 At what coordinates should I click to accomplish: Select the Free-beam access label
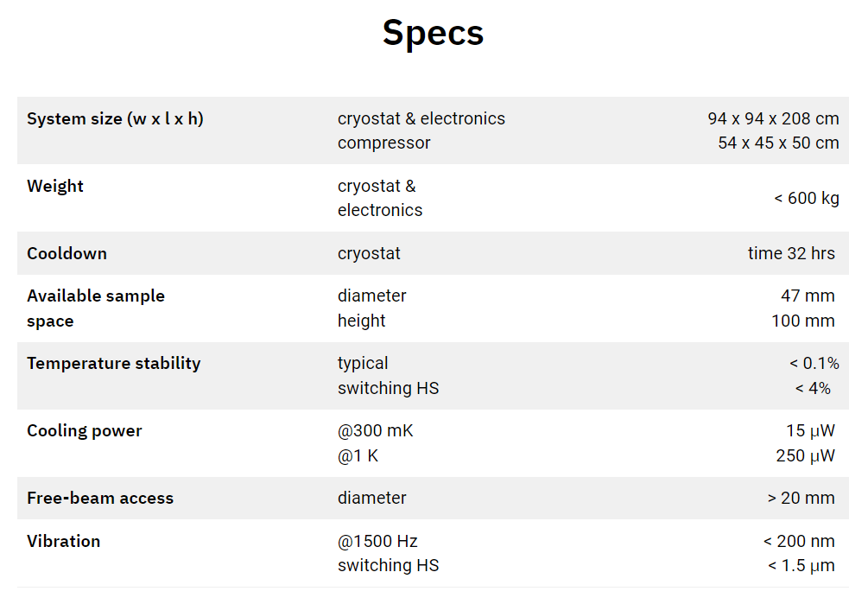click(x=100, y=499)
